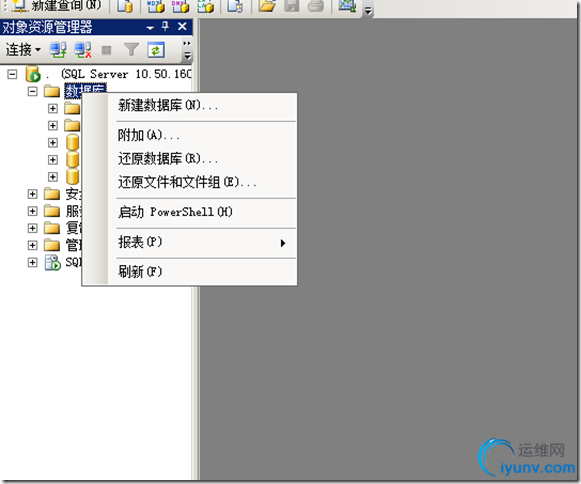
Task: Click the Save disk icon
Action: coord(292,6)
